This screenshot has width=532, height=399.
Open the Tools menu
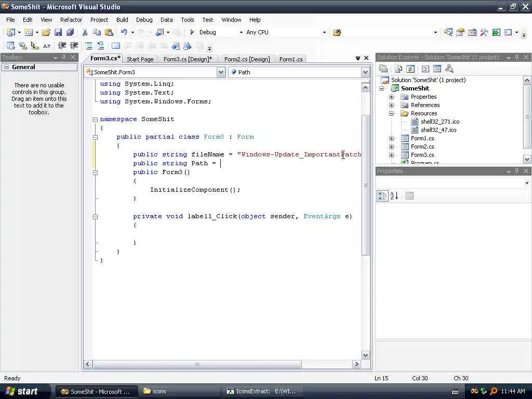[187, 20]
